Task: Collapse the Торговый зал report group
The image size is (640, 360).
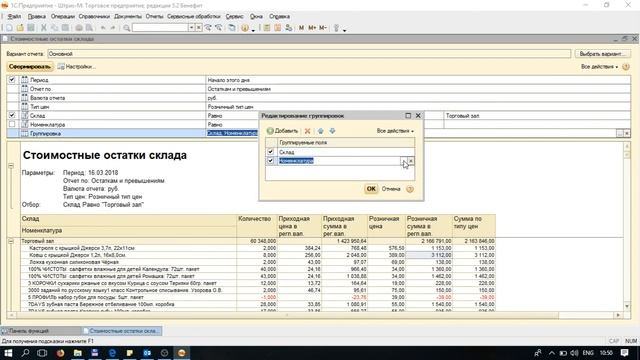Action: [11, 241]
